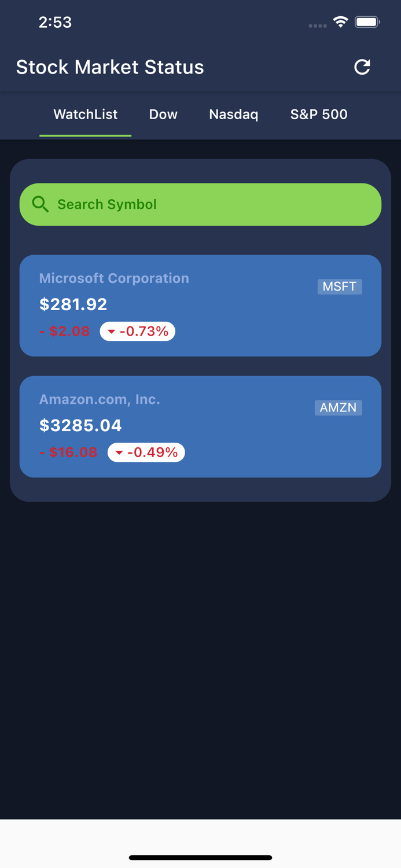Switch to the Nasdaq tab
The width and height of the screenshot is (401, 868).
click(233, 115)
